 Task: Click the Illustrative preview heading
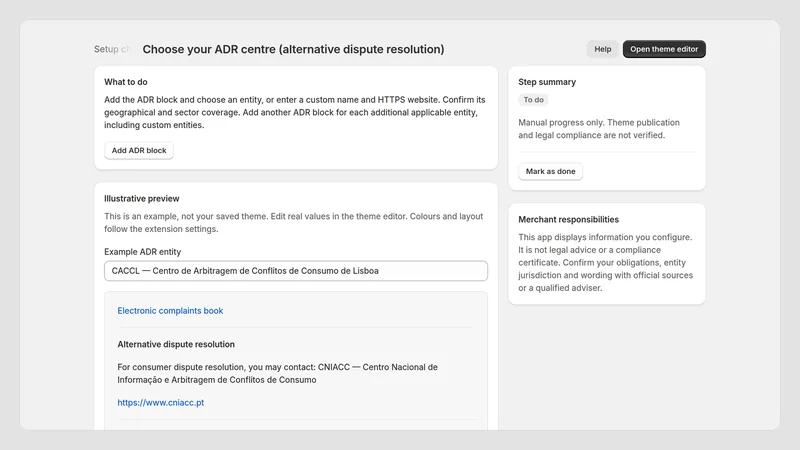142,198
